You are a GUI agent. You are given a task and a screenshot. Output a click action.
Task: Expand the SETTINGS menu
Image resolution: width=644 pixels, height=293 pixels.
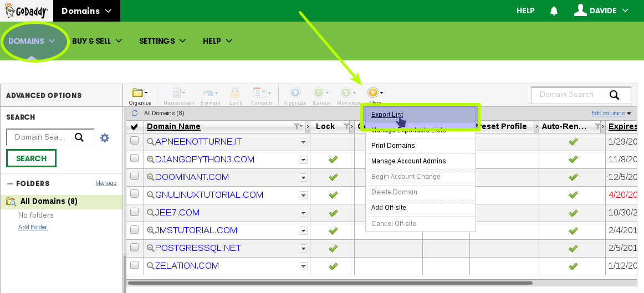click(x=162, y=41)
